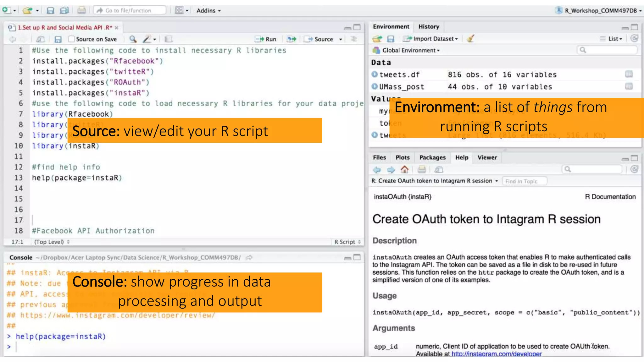Viewport: 644px width, 362px height.
Task: Open the Addins dropdown menu
Action: click(208, 11)
